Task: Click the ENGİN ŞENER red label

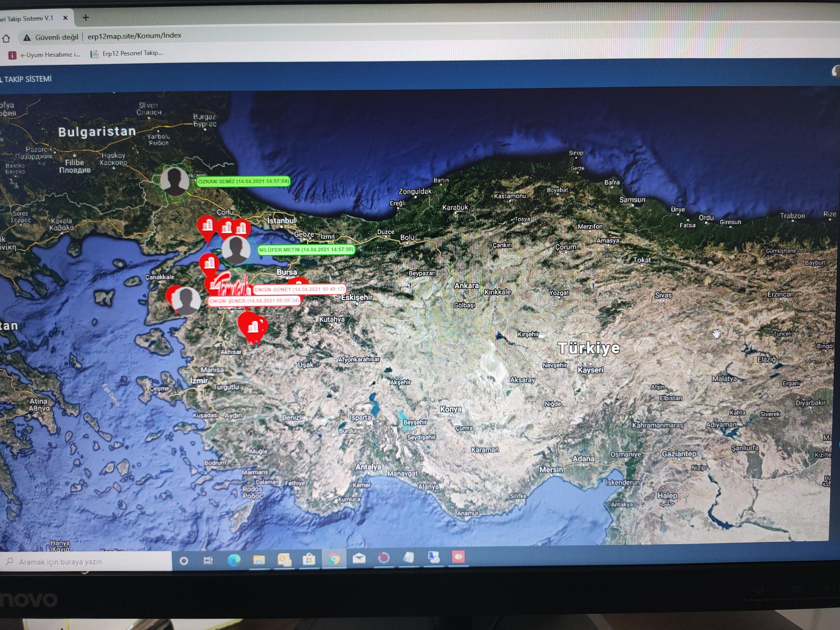Action: coord(254,301)
